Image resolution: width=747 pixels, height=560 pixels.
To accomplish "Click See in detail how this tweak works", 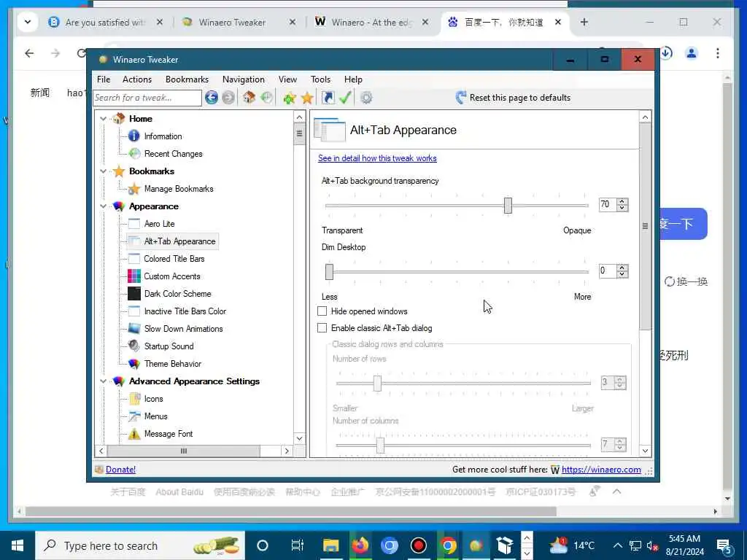I will 377,158.
